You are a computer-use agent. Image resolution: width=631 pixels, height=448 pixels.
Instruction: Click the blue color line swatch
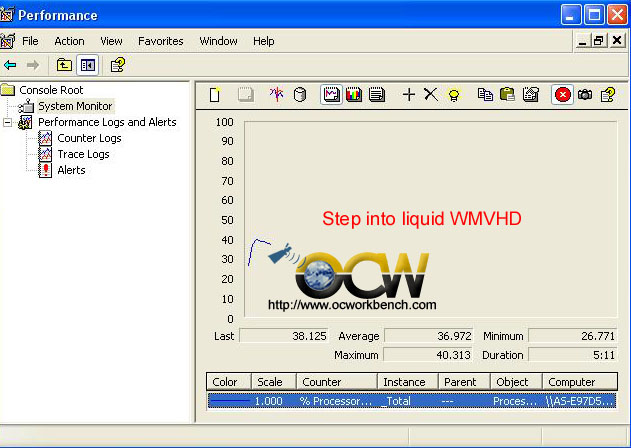[x=230, y=401]
